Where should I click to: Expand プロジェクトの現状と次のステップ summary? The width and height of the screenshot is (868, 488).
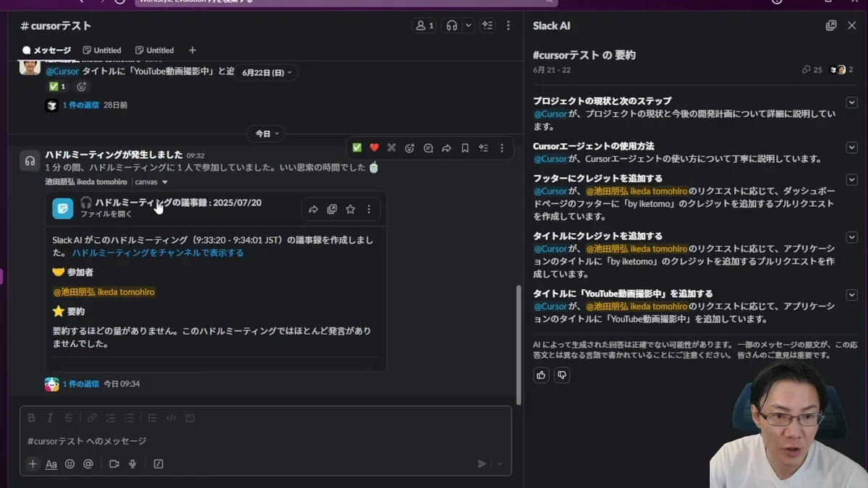[x=851, y=103]
